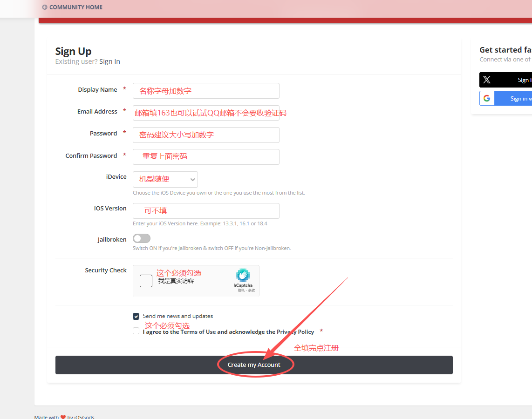
Task: Agree to the Terms of Use checkbox
Action: click(136, 331)
